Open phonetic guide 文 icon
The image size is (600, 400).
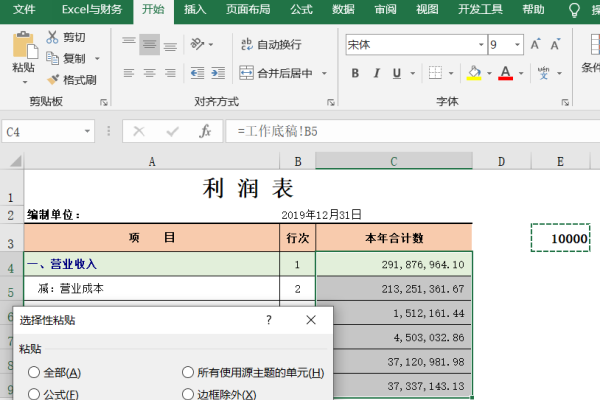tap(543, 73)
